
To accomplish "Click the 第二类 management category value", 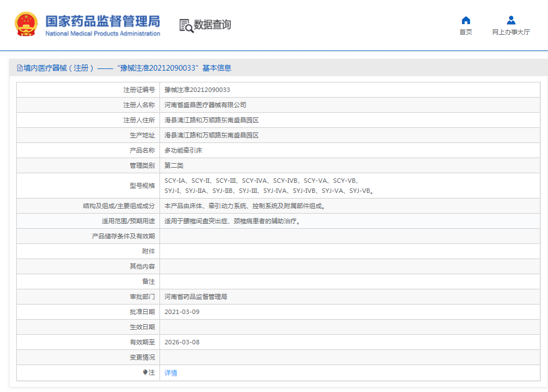I will (x=173, y=165).
